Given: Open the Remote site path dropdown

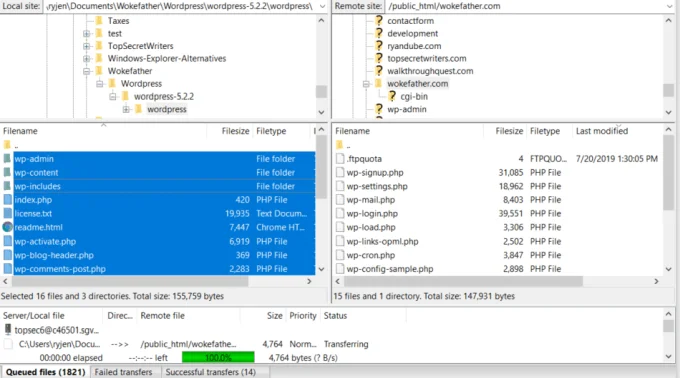Looking at the screenshot, I should pyautogui.click(x=670, y=6).
